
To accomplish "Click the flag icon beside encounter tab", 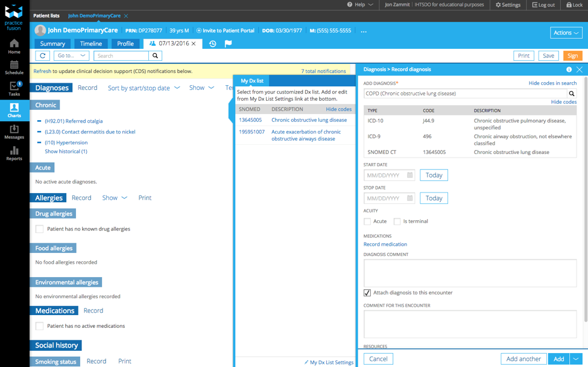I will (228, 43).
